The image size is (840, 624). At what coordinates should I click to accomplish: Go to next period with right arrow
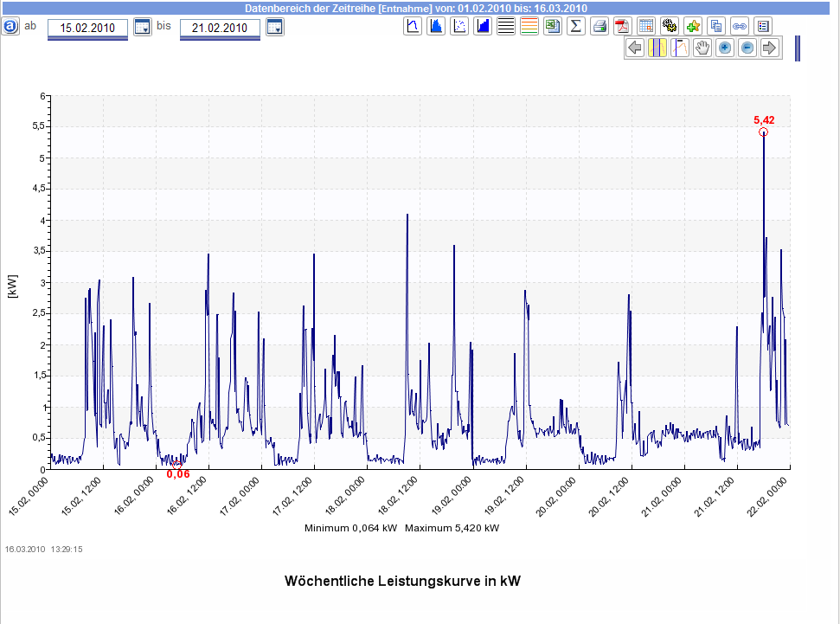(770, 48)
